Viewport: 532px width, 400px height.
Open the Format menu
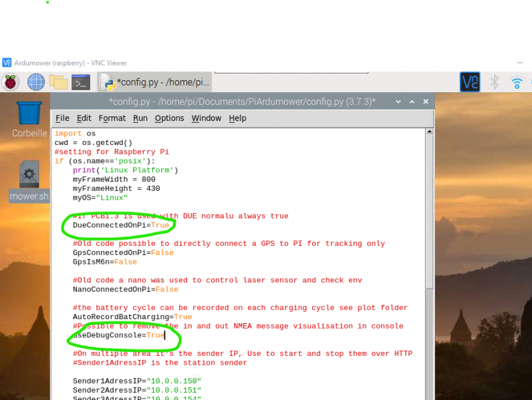(112, 118)
